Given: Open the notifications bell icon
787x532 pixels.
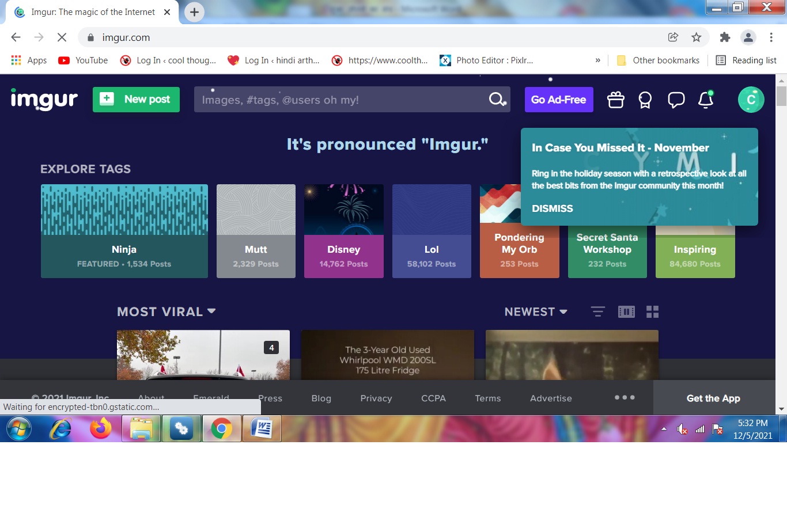Looking at the screenshot, I should 706,100.
